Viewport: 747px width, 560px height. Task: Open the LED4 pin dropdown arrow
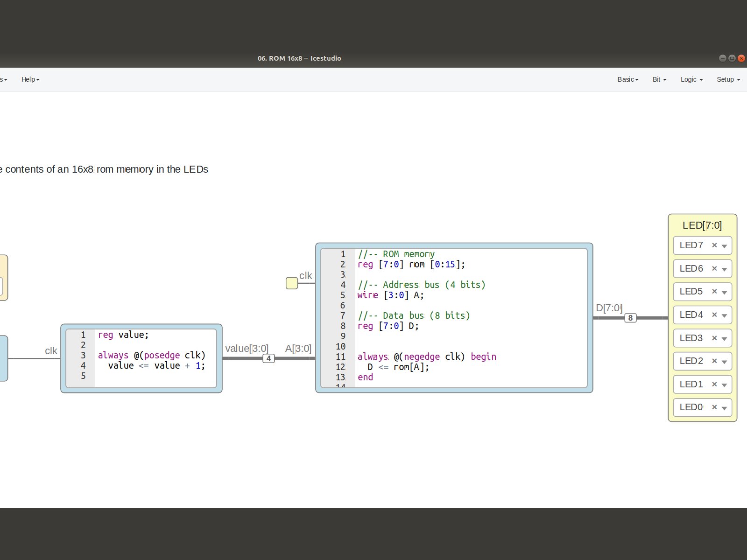click(724, 315)
